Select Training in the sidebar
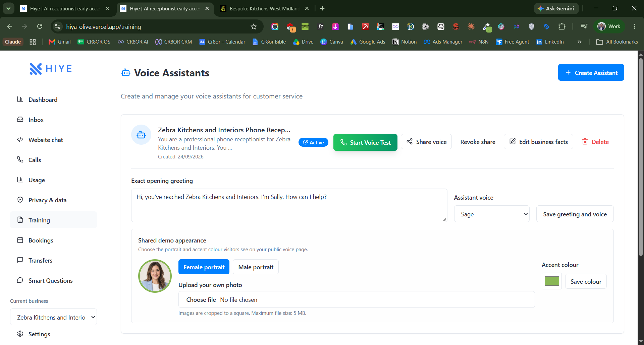The image size is (644, 345). click(x=53, y=220)
